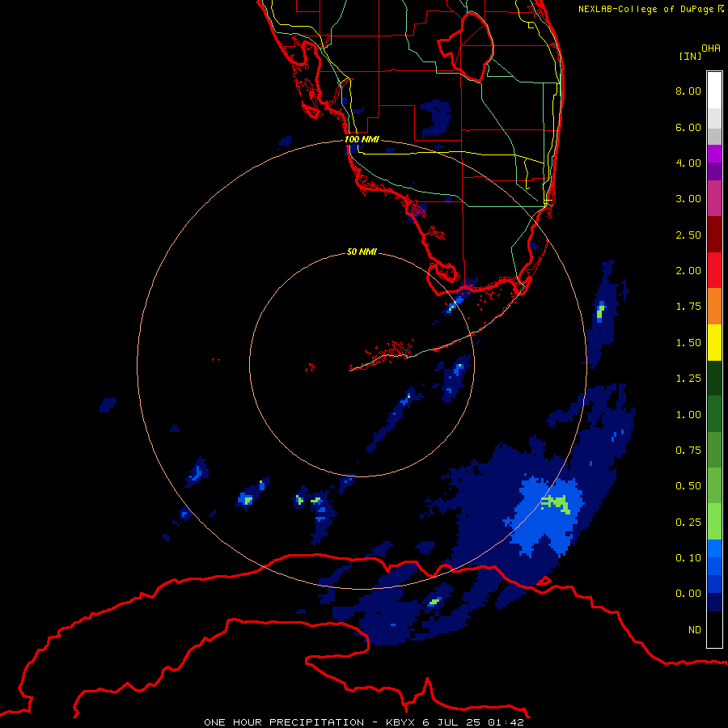The height and width of the screenshot is (728, 728).
Task: Click the OHA product code label
Action: click(711, 49)
